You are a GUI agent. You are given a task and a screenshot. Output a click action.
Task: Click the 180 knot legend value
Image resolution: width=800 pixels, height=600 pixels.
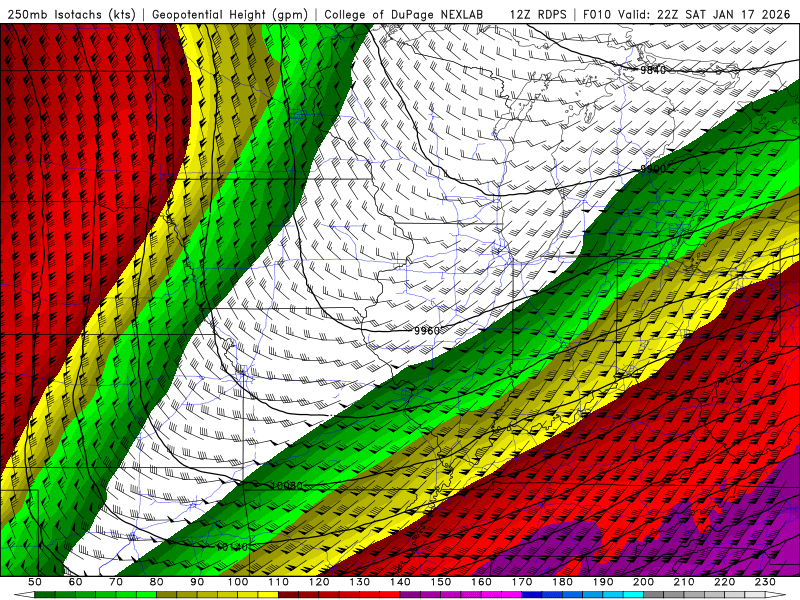(x=562, y=582)
